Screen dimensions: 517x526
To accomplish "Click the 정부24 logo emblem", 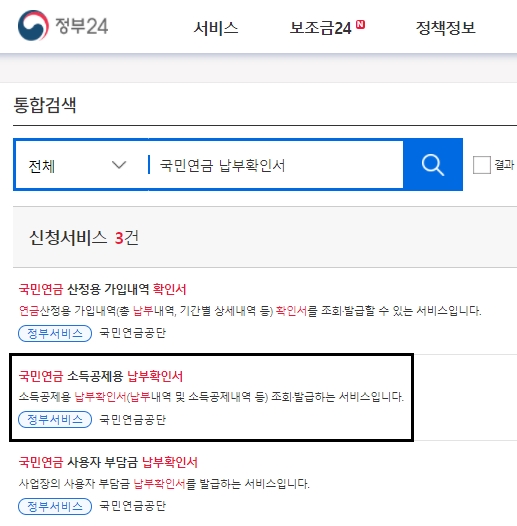I will 33,25.
